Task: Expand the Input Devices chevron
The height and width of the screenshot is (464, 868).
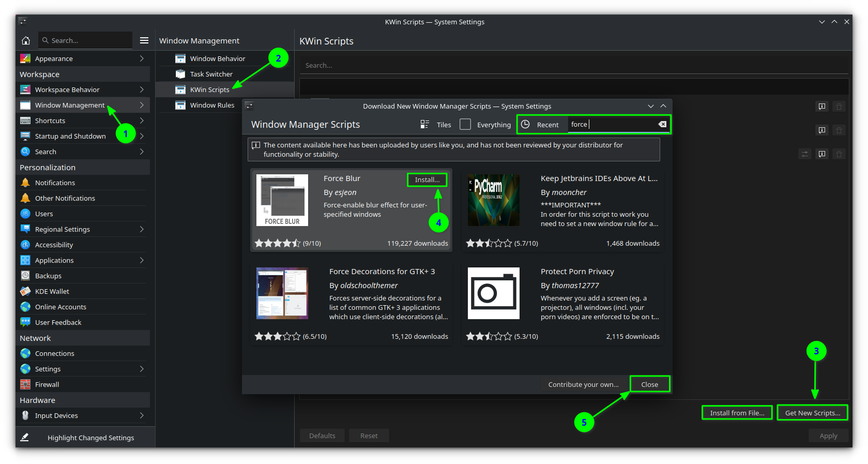Action: [142, 415]
